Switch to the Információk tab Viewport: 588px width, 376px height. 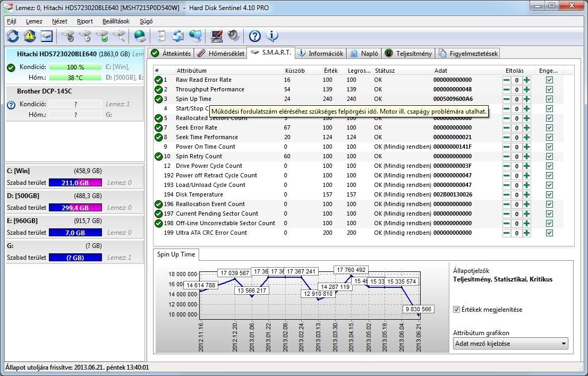[321, 54]
